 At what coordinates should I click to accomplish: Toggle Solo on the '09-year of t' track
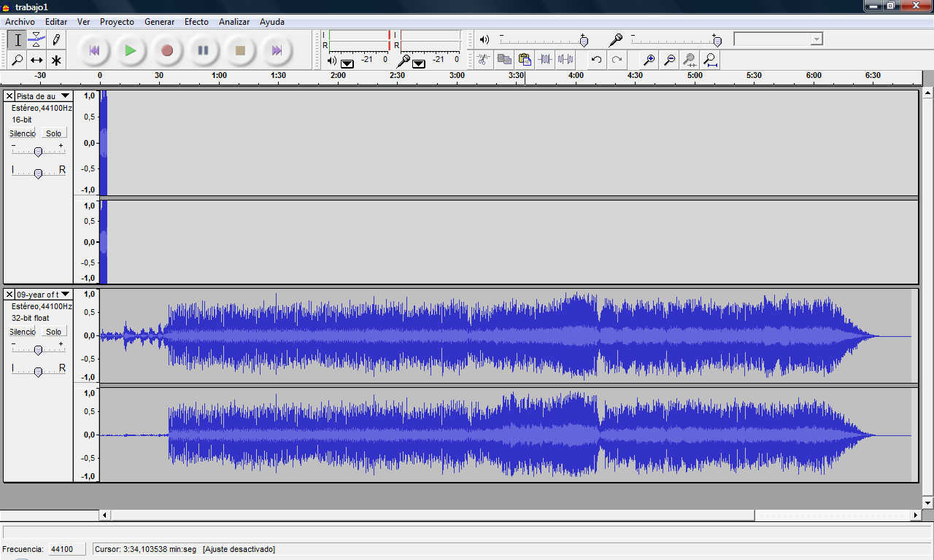point(53,332)
